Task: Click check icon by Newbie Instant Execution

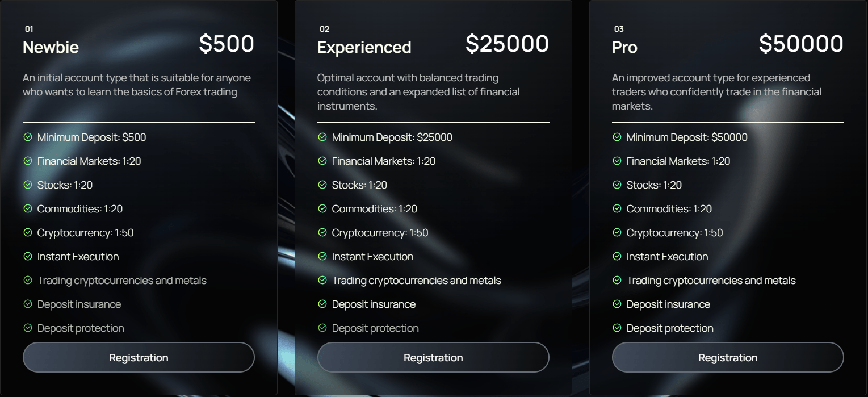Action: click(28, 256)
